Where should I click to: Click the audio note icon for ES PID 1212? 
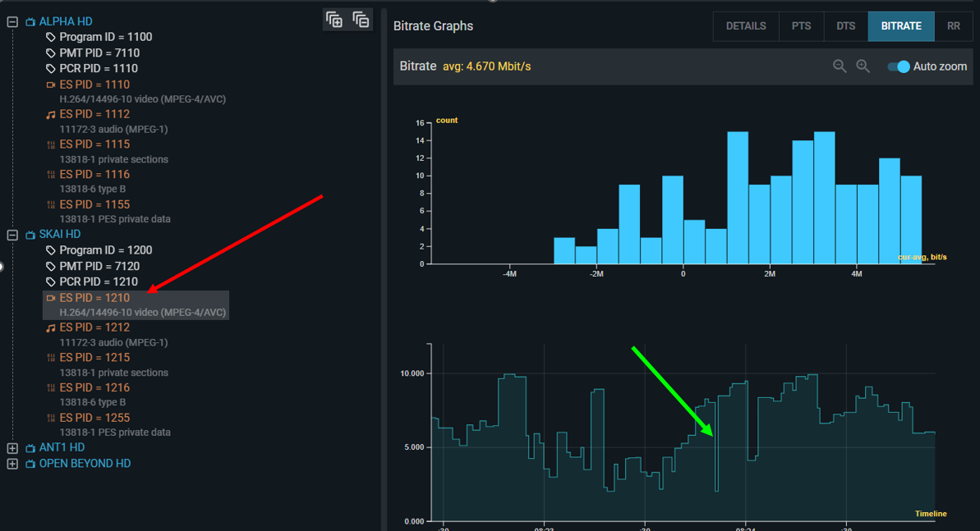pos(51,327)
